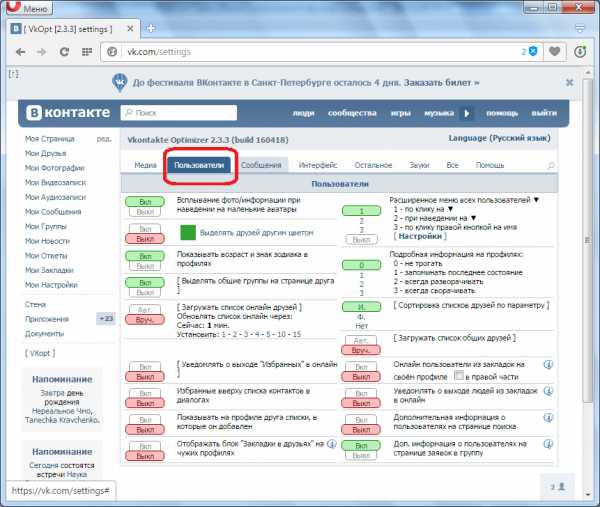
Task: Open the Speed Dial grid icon
Action: point(87,52)
